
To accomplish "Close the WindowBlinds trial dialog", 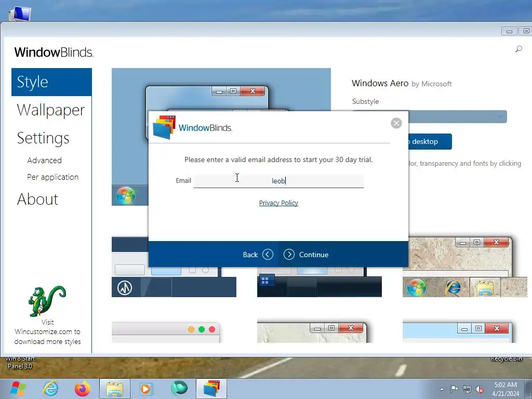I will 396,123.
